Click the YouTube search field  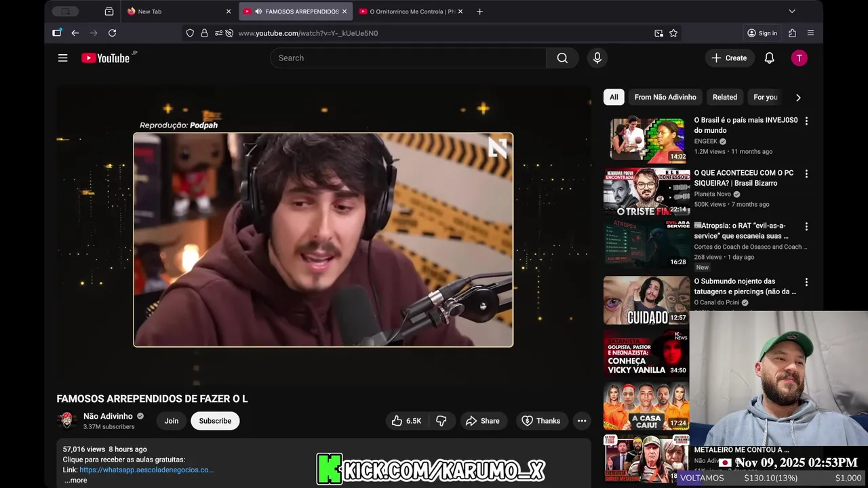(x=408, y=58)
